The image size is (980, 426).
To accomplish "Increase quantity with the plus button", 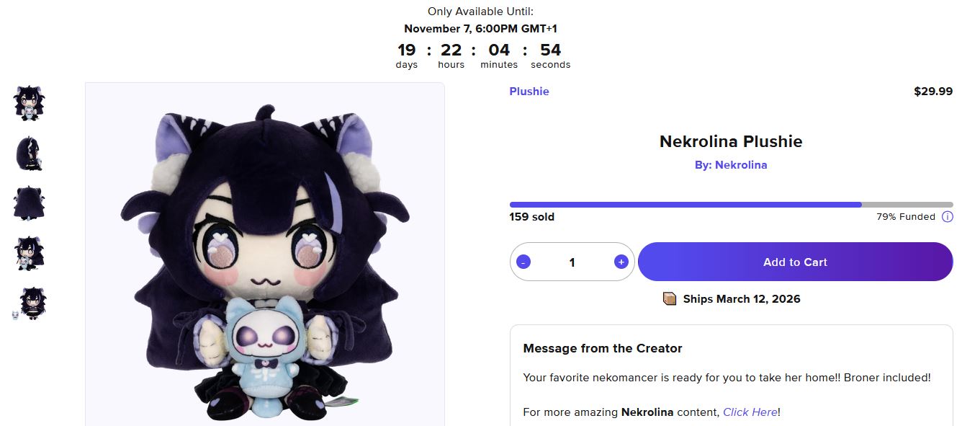I will point(621,262).
